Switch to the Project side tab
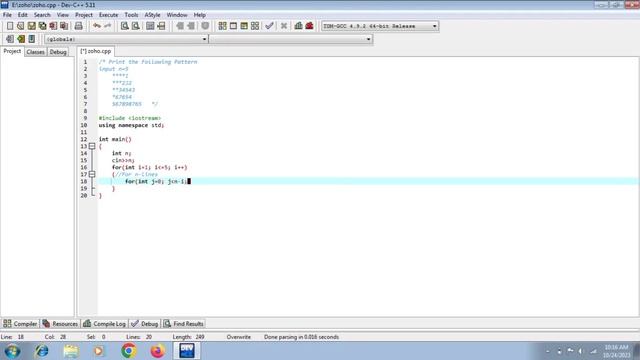Screen dimensions: 640x360 (x=12, y=51)
